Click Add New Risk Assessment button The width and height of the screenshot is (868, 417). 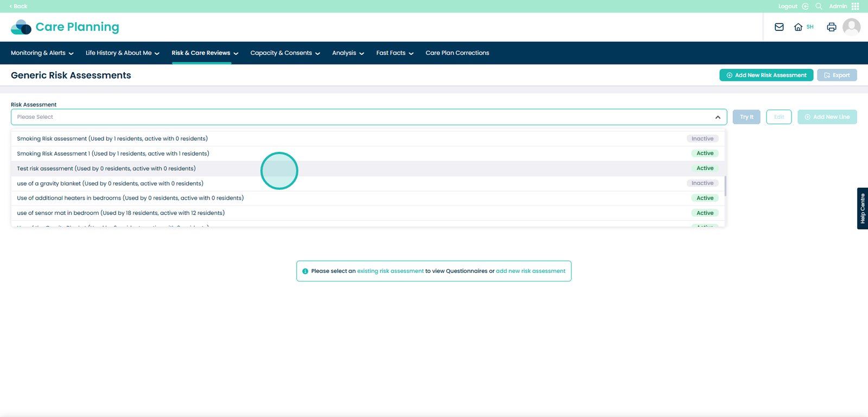click(765, 75)
